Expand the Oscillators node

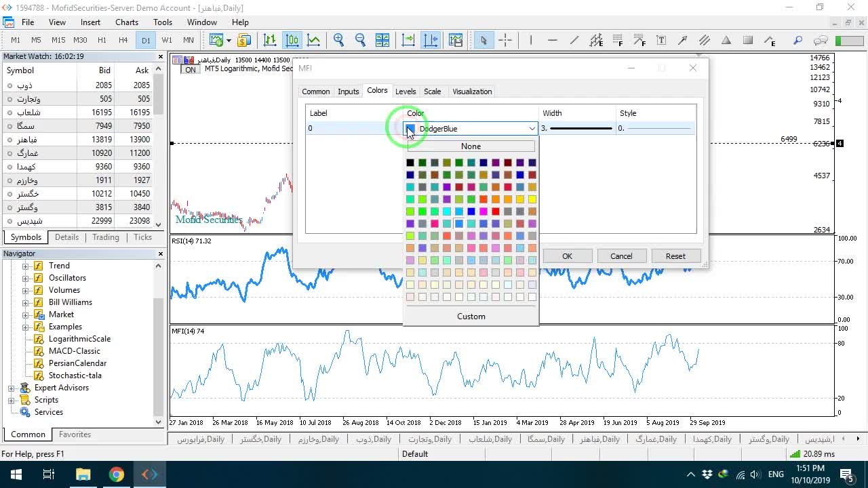click(26, 278)
